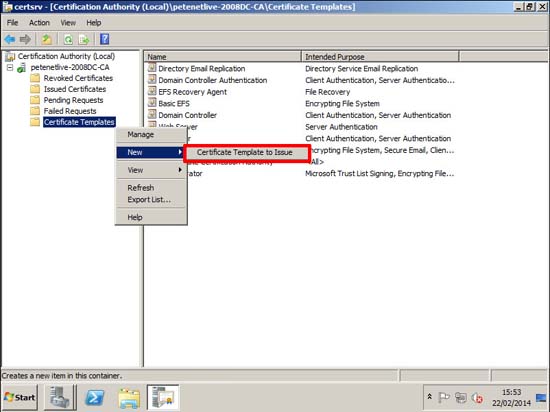Click the Basic EFS template icon

pos(152,103)
